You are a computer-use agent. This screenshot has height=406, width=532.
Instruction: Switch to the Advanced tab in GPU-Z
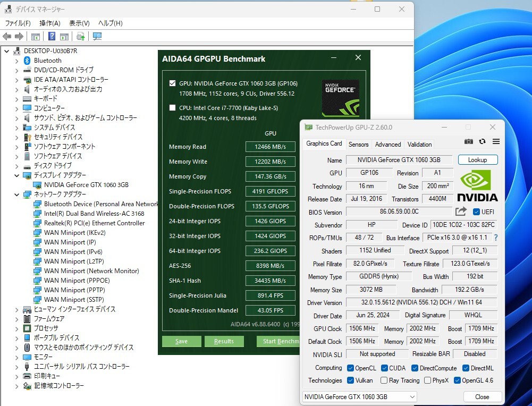[388, 144]
